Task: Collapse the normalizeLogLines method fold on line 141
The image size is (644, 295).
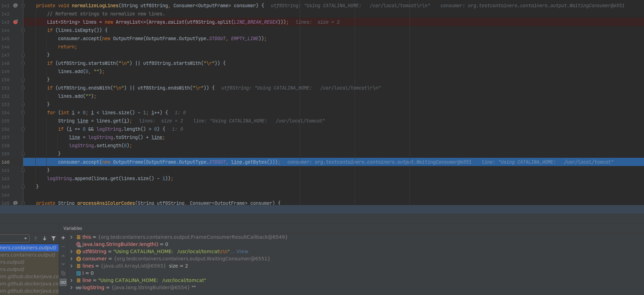Action: pyautogui.click(x=23, y=5)
